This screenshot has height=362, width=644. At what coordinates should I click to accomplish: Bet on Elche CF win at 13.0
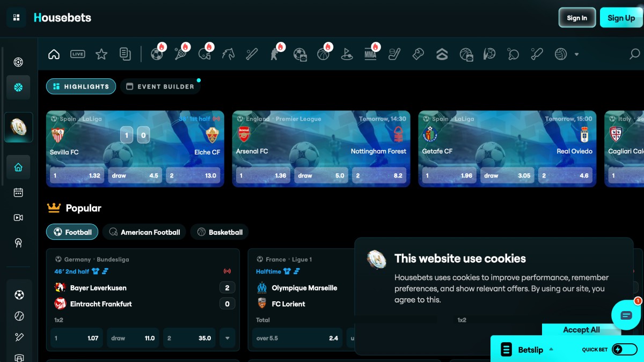193,175
